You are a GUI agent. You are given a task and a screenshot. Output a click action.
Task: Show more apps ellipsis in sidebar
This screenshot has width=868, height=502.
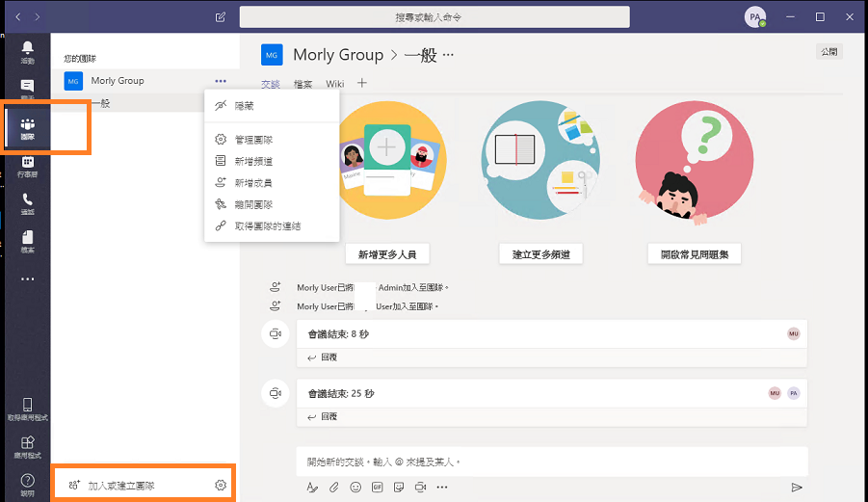coord(27,279)
